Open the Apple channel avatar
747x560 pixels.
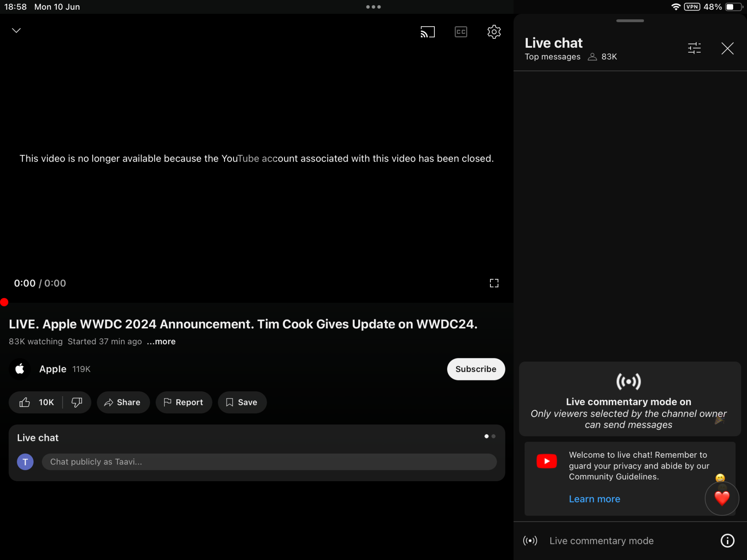[x=20, y=369]
